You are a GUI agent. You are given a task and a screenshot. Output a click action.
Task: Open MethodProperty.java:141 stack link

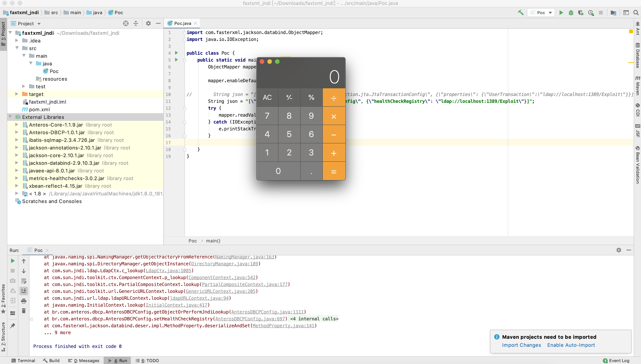click(284, 326)
